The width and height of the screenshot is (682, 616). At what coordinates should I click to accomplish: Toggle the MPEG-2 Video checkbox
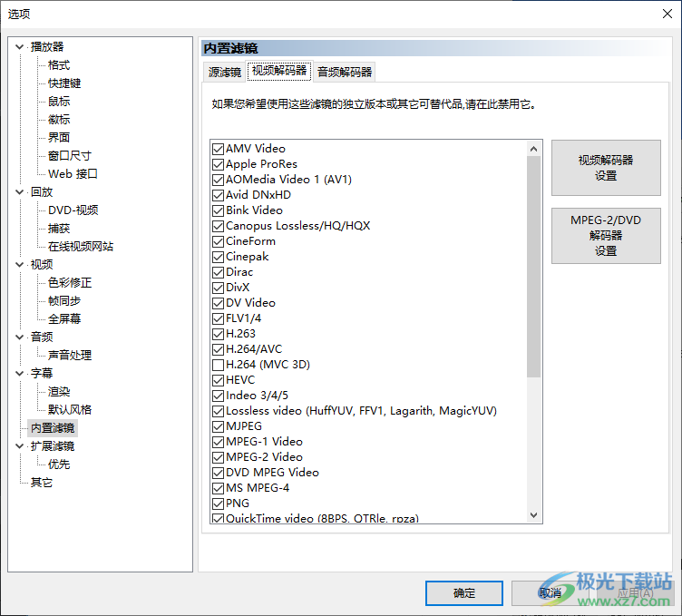click(218, 457)
